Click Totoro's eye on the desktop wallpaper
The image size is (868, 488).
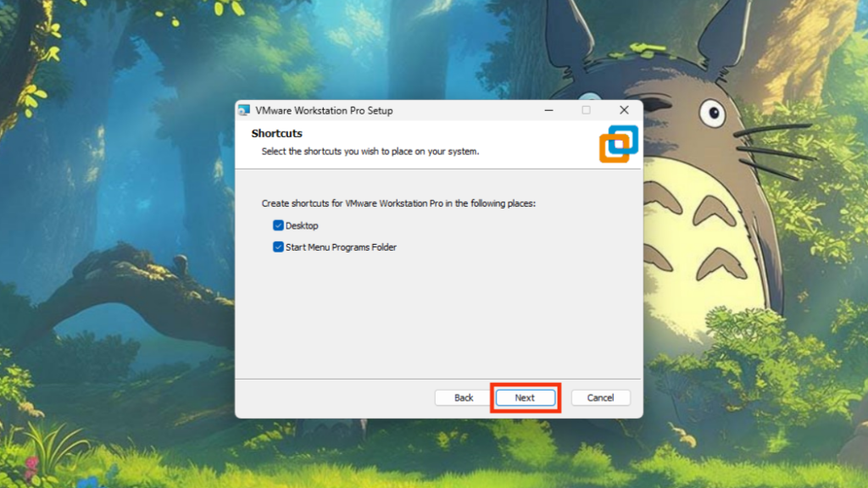[x=712, y=113]
